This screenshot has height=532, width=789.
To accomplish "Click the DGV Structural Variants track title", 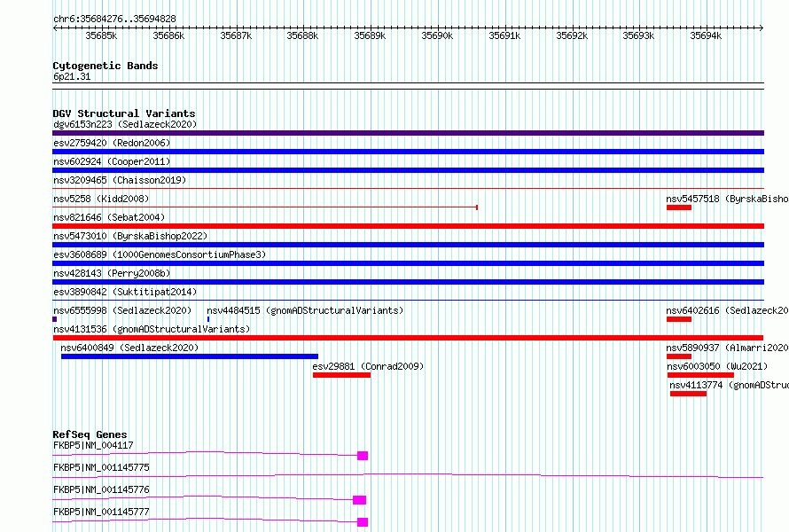I will point(124,113).
